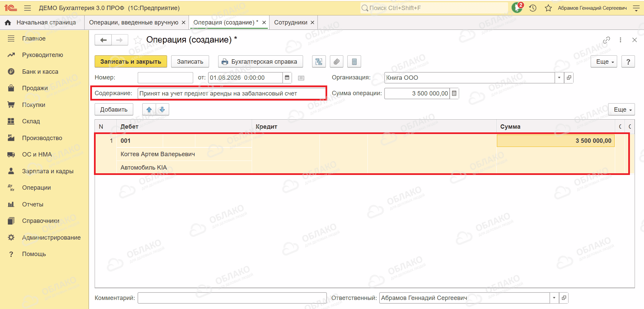Select debit account 001 cell
The width and height of the screenshot is (644, 309).
(140, 141)
